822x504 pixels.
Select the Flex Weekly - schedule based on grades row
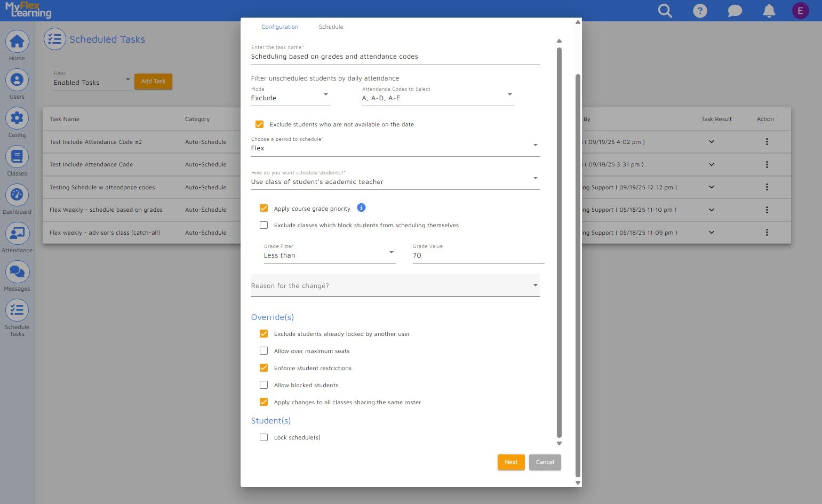417,210
